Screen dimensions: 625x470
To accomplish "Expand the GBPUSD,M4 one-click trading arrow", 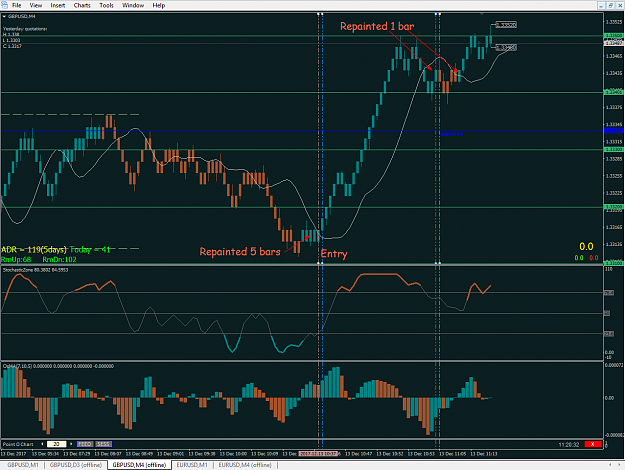I will (x=4, y=16).
